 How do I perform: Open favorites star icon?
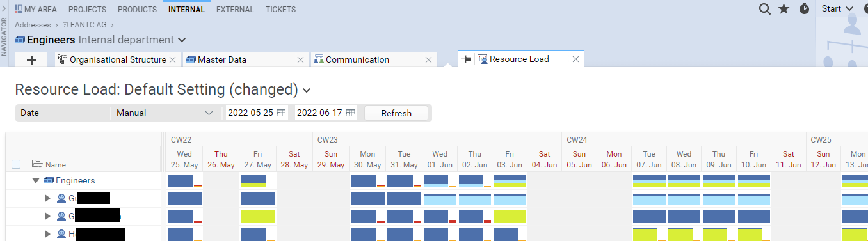[784, 9]
